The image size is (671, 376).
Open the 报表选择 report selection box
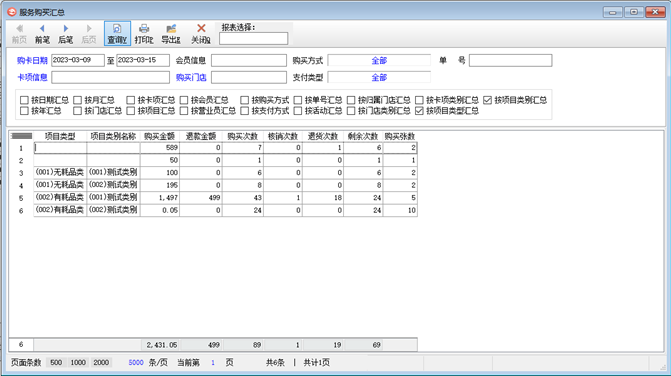(x=253, y=38)
